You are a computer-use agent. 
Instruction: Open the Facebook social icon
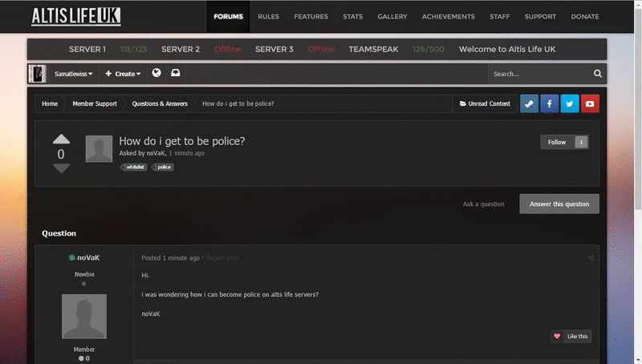pyautogui.click(x=550, y=104)
